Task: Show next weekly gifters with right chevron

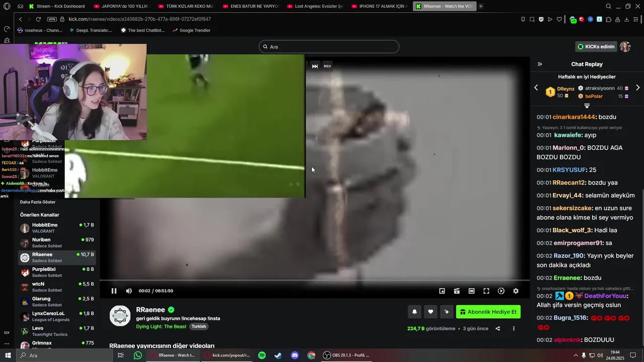Action: tap(637, 87)
